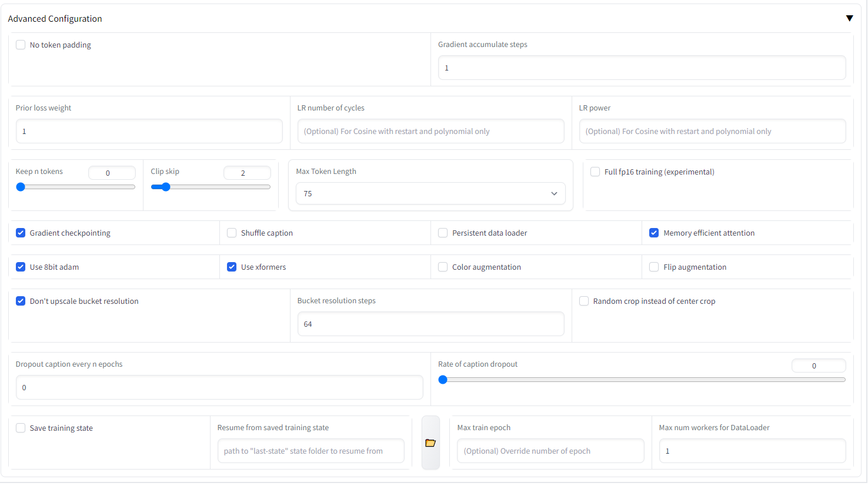
Task: Disable the Use 8bit adam option
Action: [x=21, y=267]
